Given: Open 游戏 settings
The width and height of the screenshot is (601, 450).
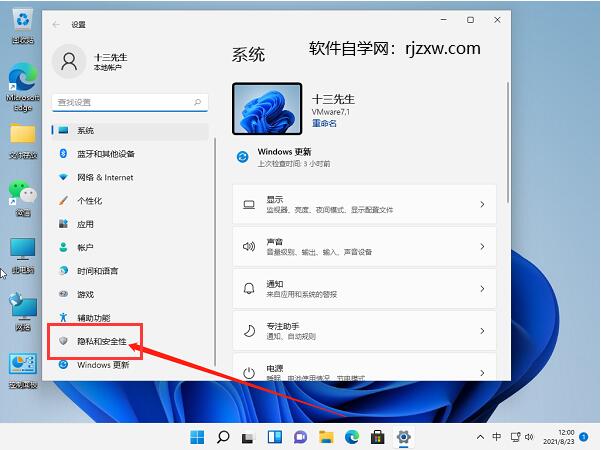Looking at the screenshot, I should point(130,294).
